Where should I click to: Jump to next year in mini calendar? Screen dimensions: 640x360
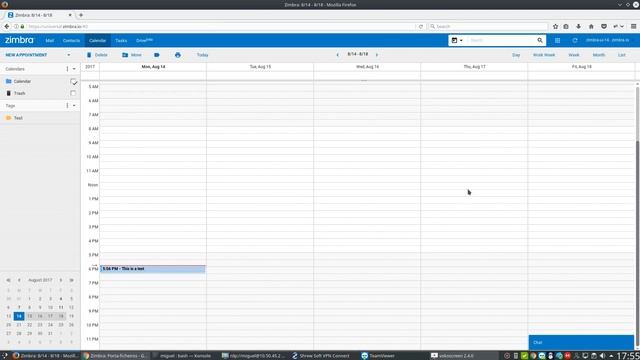click(71, 280)
